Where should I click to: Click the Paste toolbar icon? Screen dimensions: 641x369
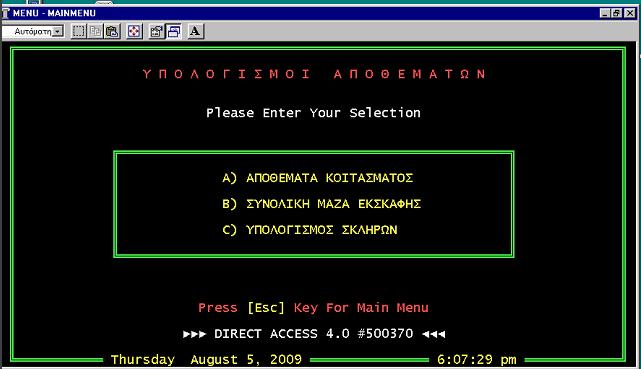[x=112, y=31]
